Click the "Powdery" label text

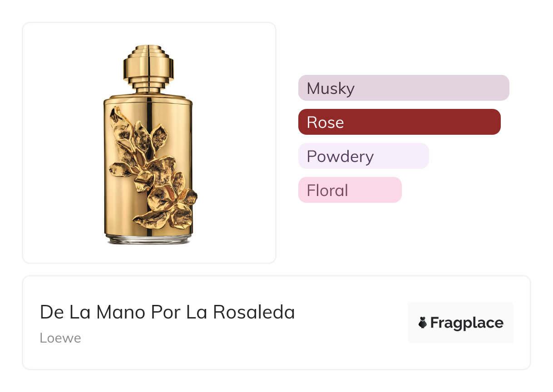pos(340,156)
